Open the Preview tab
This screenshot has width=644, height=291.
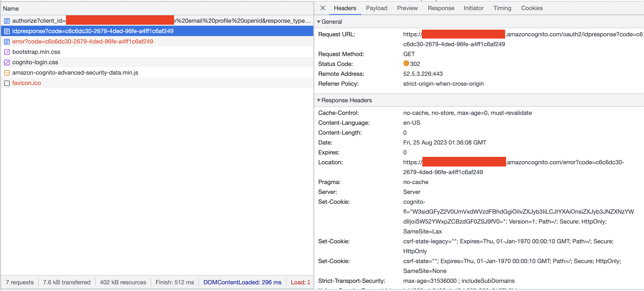pos(407,8)
